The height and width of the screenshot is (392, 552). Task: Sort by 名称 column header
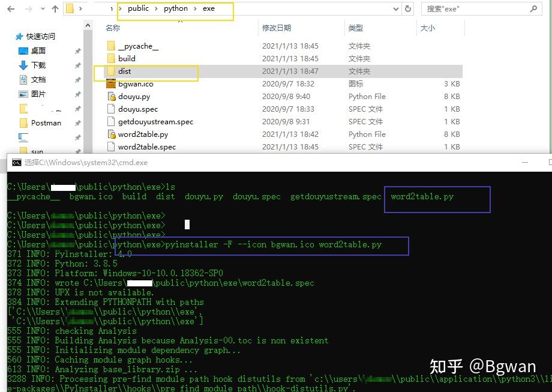tap(113, 28)
